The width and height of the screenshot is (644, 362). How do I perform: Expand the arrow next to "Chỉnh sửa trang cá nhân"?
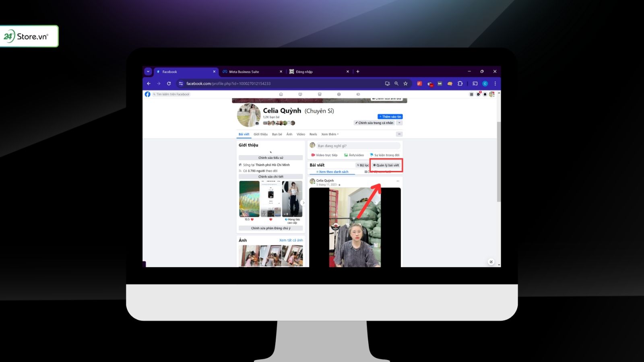point(399,123)
